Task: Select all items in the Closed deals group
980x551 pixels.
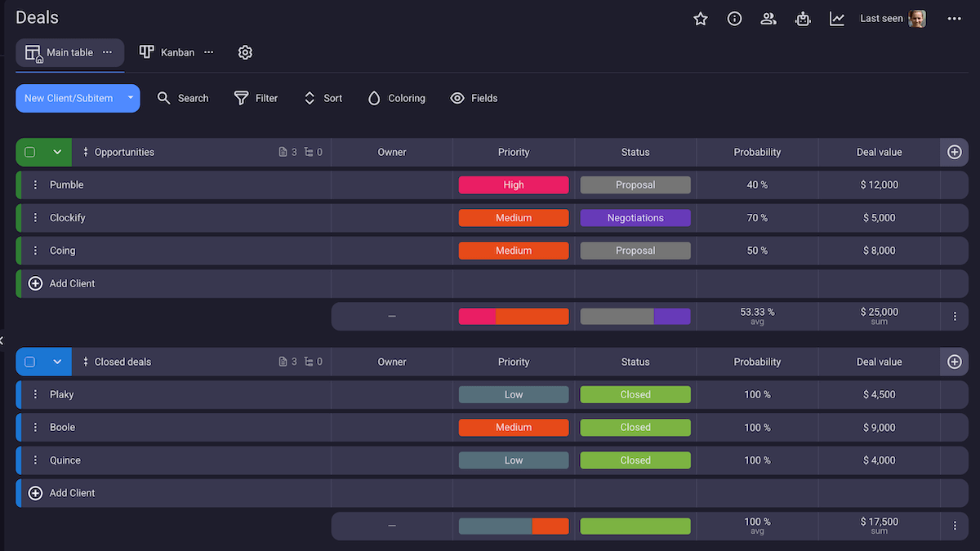Action: 31,362
